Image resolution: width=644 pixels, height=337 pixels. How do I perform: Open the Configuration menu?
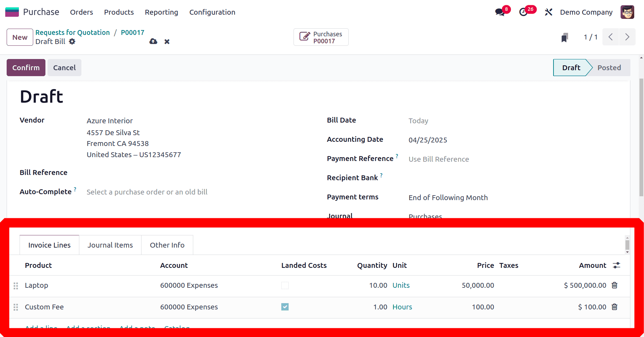[212, 12]
